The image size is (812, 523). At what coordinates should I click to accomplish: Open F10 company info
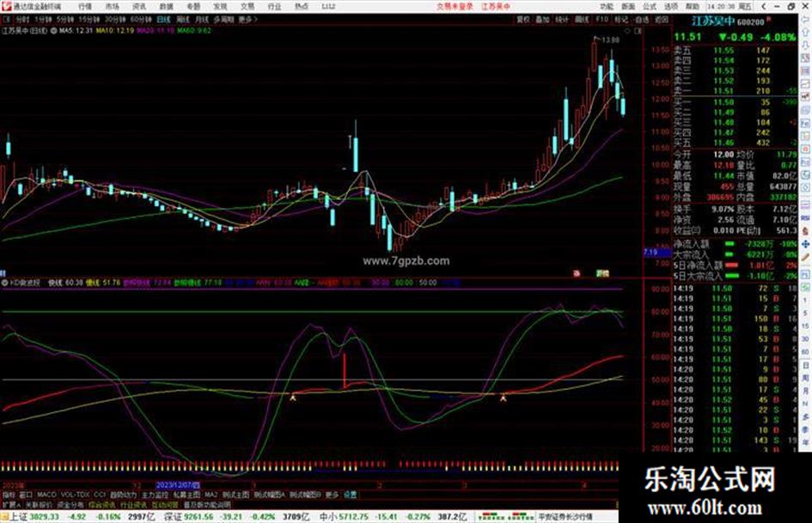point(601,19)
